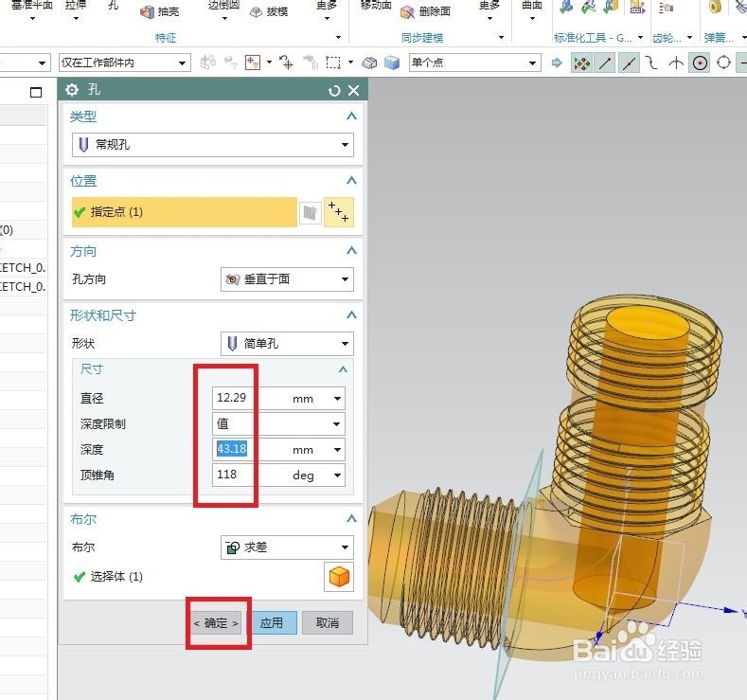Click the dropdown arrow beside rectangle marquee icon
The width and height of the screenshot is (747, 700).
click(350, 63)
